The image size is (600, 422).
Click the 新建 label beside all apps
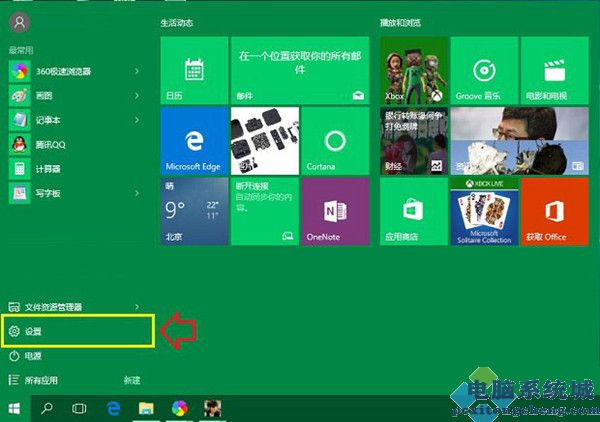click(x=132, y=380)
